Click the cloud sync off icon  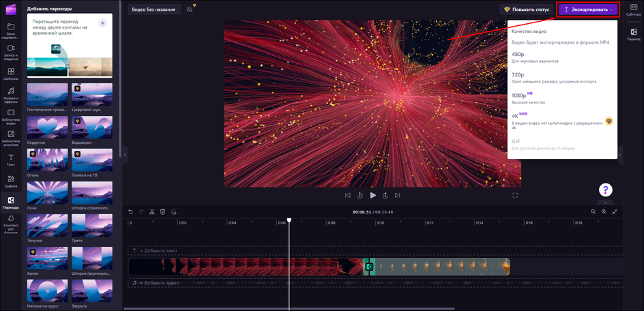(x=190, y=9)
